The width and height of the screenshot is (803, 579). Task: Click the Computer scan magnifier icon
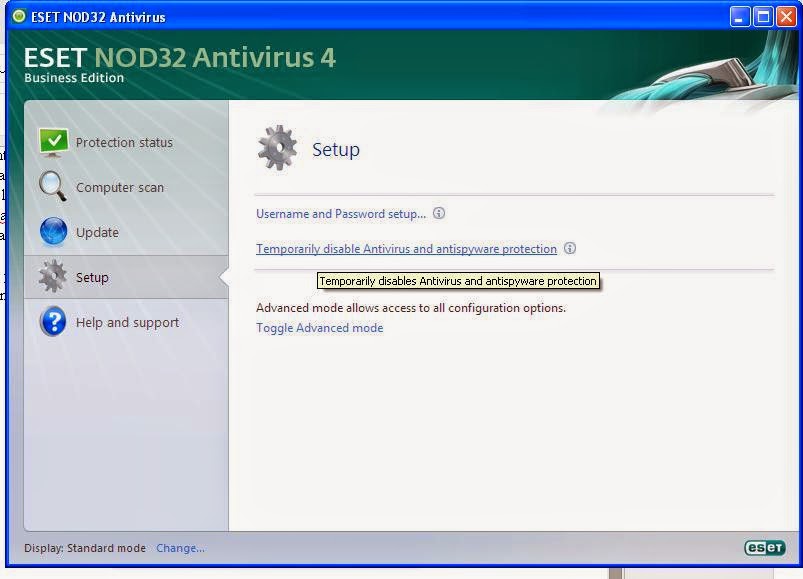[x=52, y=186]
